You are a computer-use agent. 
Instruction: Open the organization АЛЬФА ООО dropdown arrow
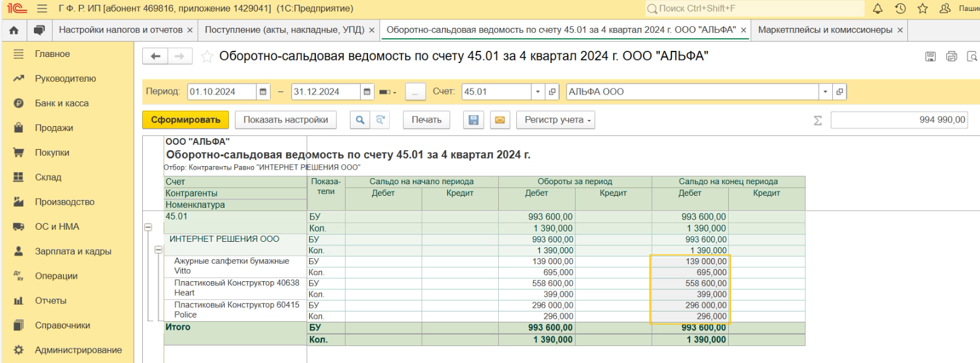(x=825, y=92)
